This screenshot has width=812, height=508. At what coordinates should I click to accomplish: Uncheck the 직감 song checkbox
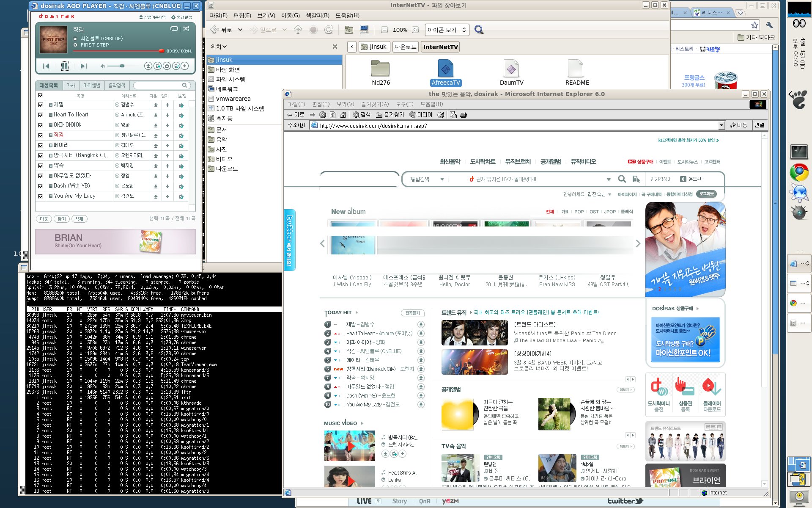pos(41,135)
